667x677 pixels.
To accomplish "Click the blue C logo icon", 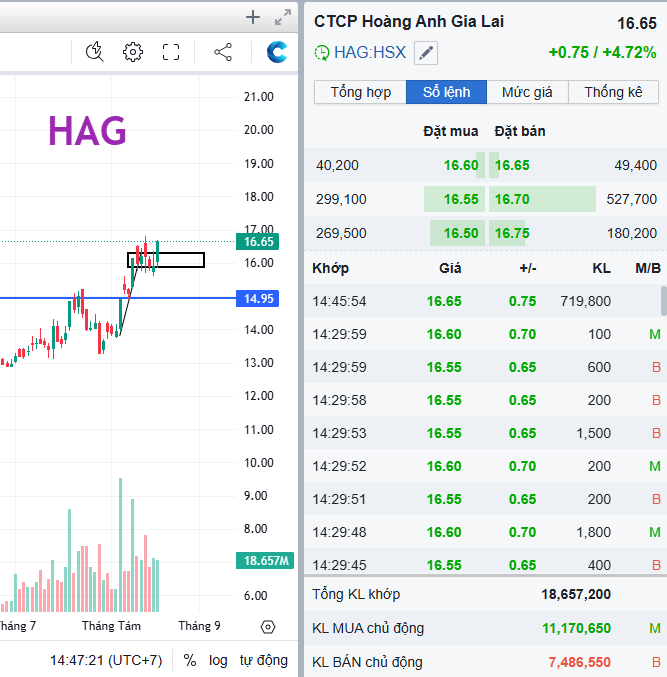I will [x=277, y=52].
